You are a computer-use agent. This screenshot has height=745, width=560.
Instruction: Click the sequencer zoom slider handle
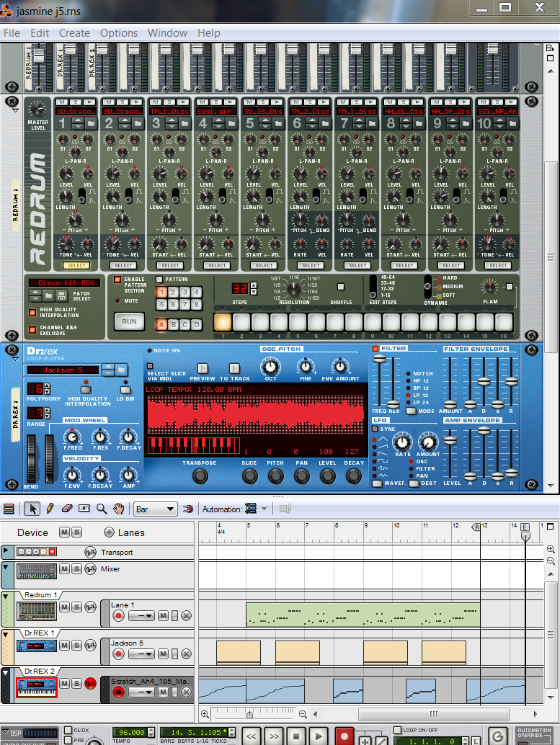click(x=249, y=714)
